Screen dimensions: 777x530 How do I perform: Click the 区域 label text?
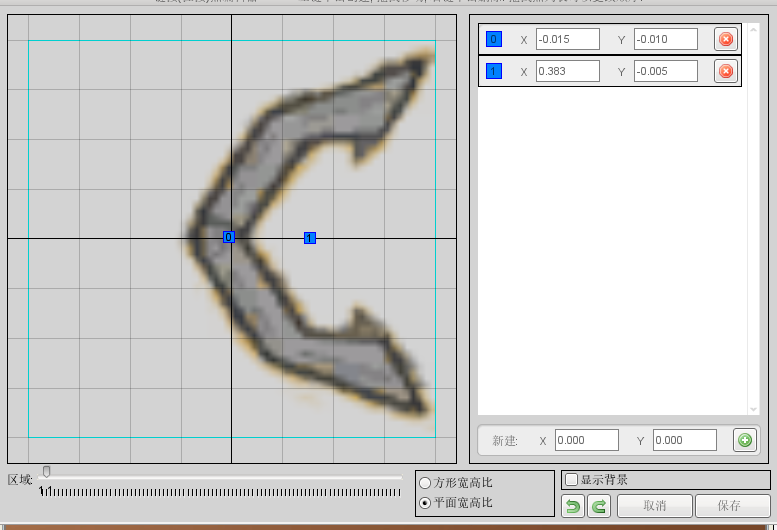click(x=20, y=479)
